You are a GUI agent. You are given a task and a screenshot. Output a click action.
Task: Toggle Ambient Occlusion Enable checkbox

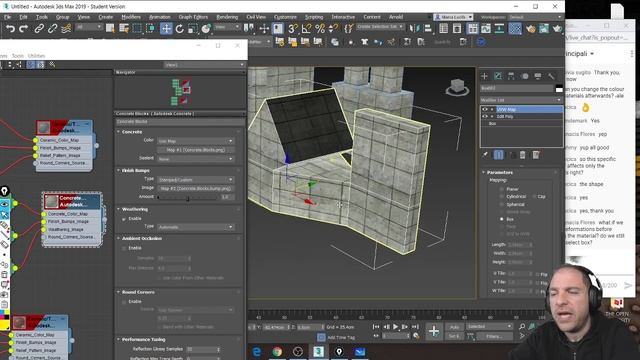click(124, 248)
